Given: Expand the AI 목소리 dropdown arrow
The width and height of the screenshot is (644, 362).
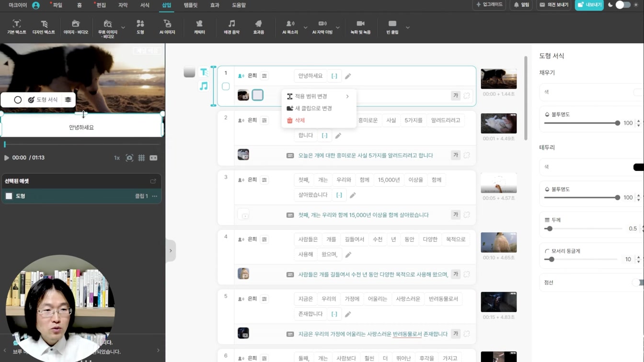Looking at the screenshot, I should pos(305,28).
